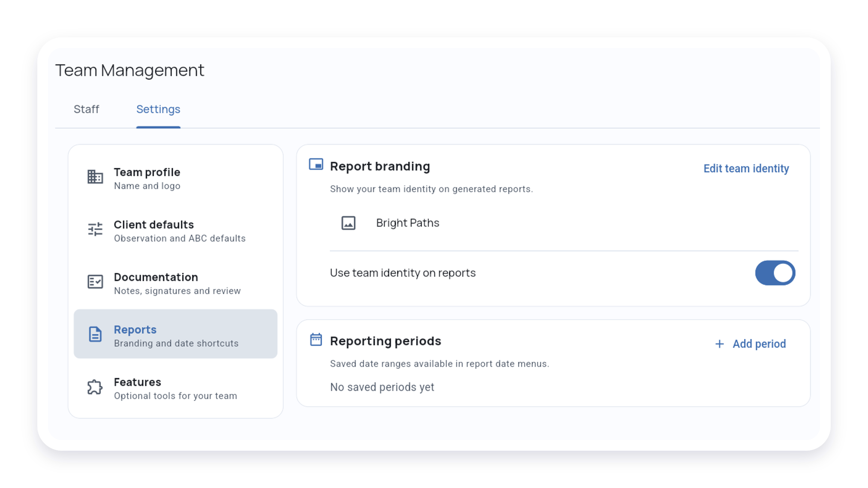Select the Settings tab
Viewport: 868px width, 488px height.
click(158, 109)
